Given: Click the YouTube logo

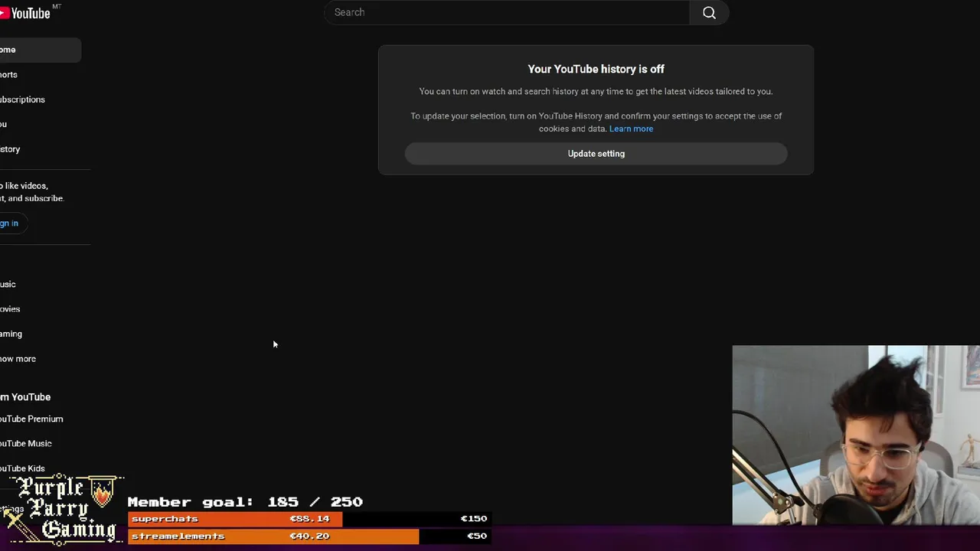Looking at the screenshot, I should pyautogui.click(x=25, y=12).
